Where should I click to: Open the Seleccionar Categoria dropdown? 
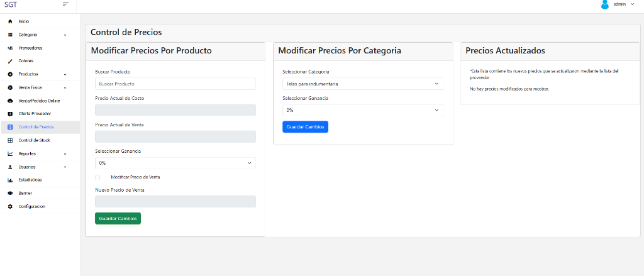[x=363, y=84]
